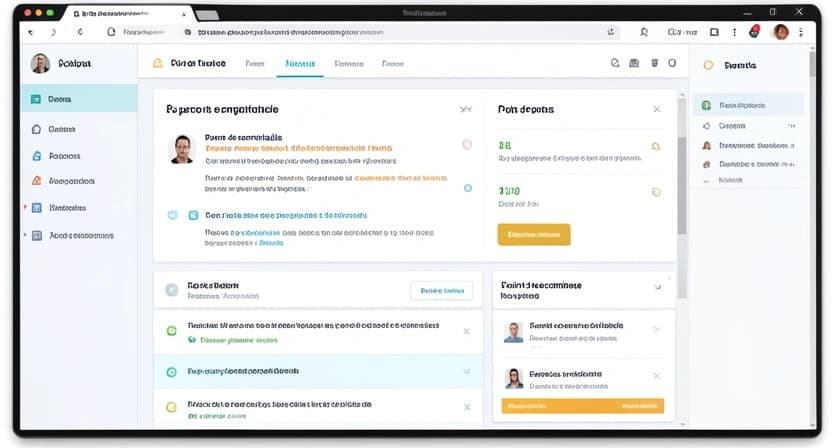This screenshot has width=832, height=448.
Task: Select the active browser tab in the title bar
Action: (130, 14)
